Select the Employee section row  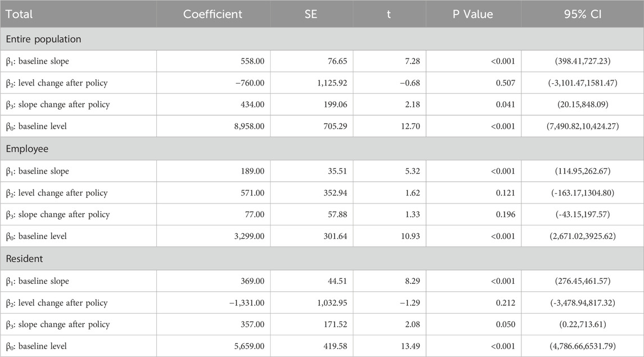[322, 148]
